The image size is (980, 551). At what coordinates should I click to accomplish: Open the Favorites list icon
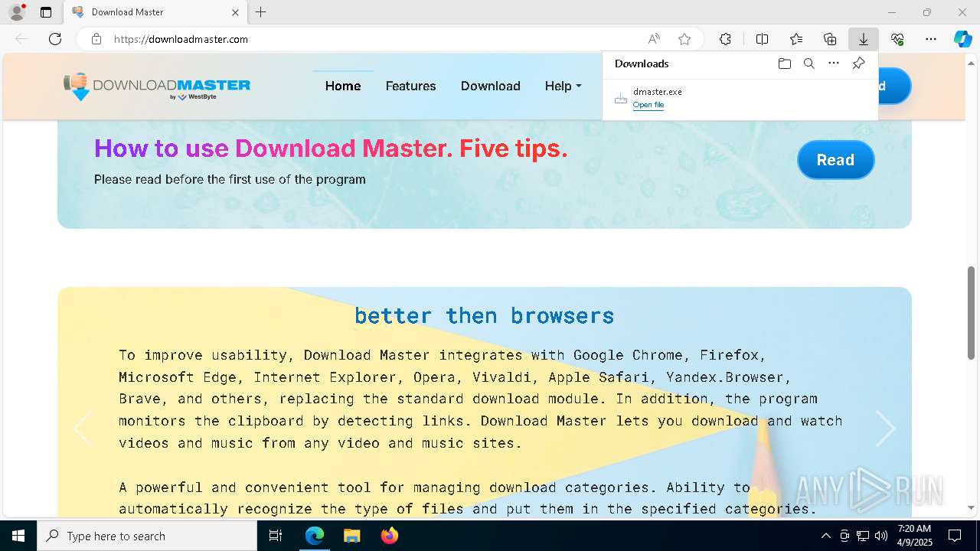point(796,39)
